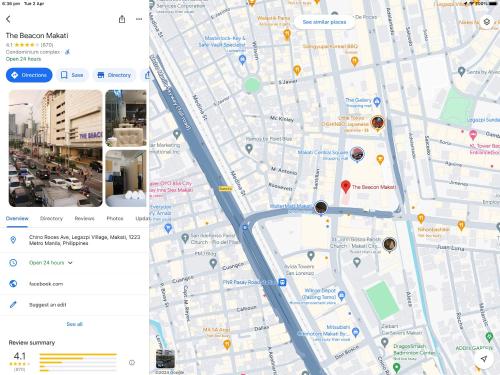Tap the See similar places chip

[324, 22]
